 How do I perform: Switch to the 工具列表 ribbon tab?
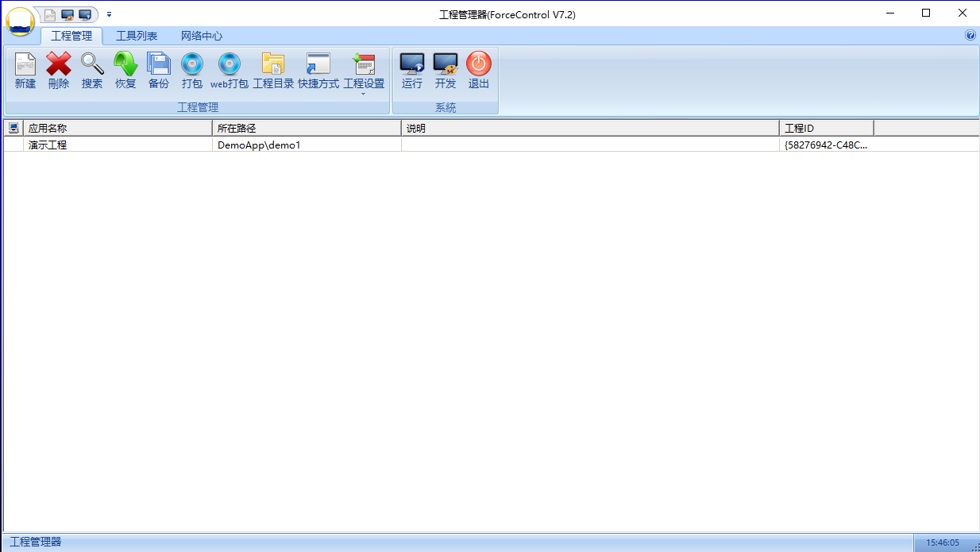137,36
